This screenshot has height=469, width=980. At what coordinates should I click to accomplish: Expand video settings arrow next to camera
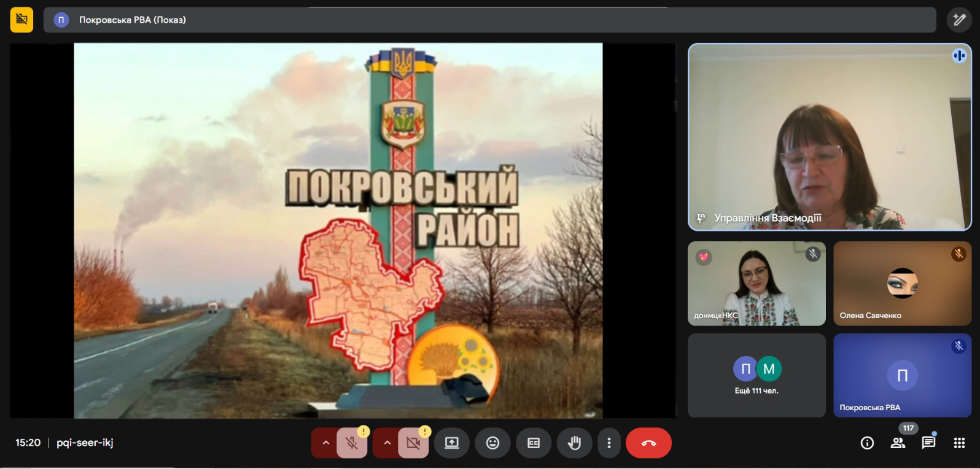point(387,443)
